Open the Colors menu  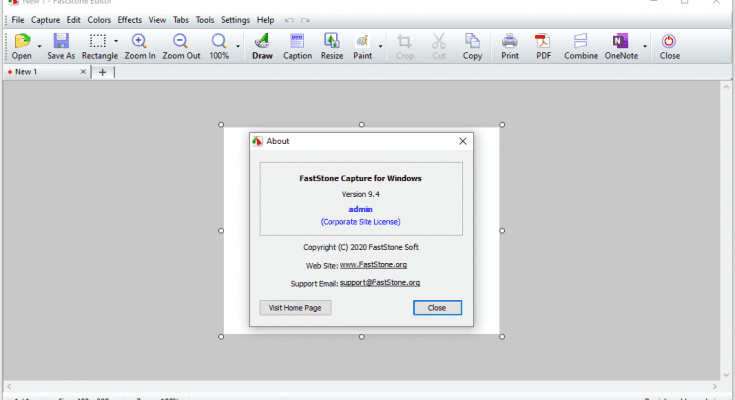click(99, 20)
